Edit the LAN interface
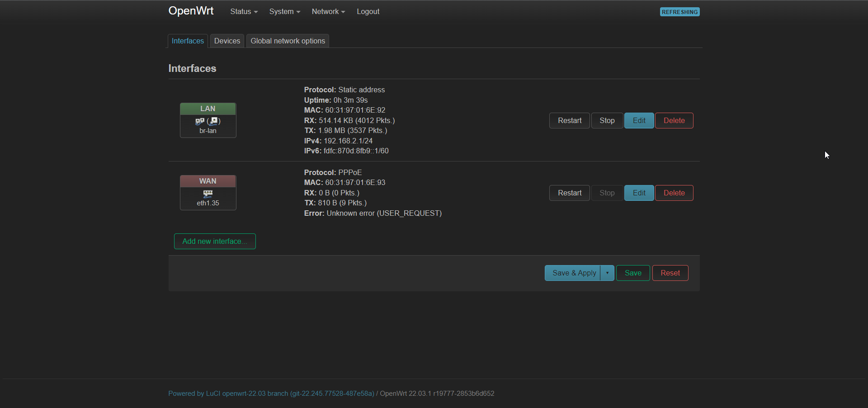 pos(639,120)
